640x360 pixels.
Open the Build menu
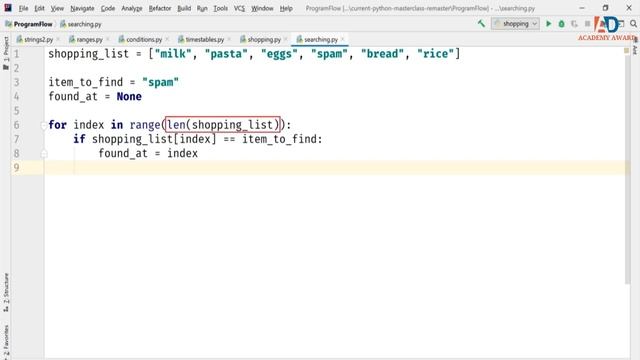click(184, 8)
